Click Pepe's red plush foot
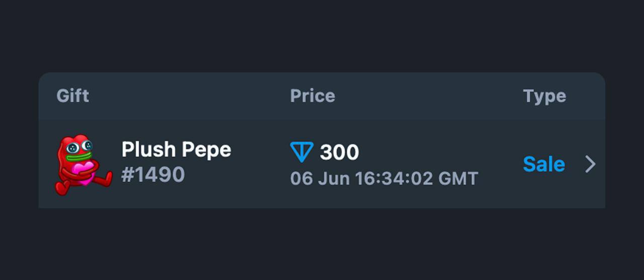Screen dimensions: 644x280 [62, 187]
